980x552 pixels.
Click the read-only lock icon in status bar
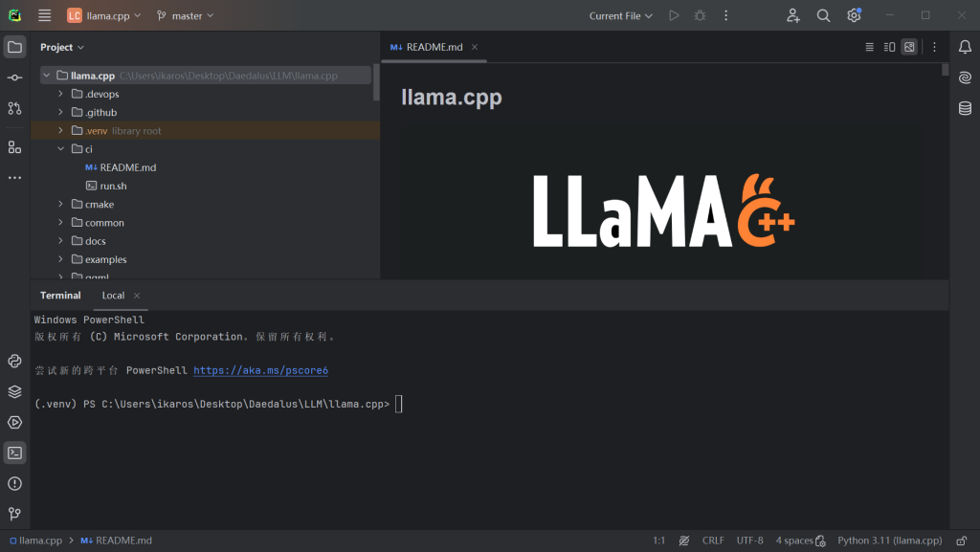pos(962,541)
